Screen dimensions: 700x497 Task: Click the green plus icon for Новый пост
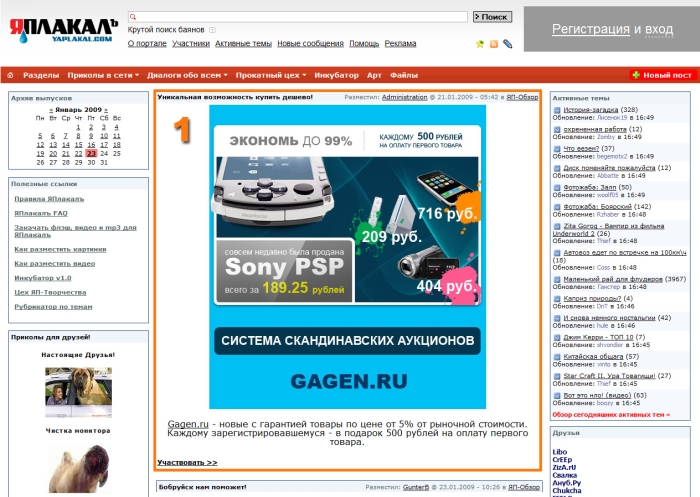point(636,75)
